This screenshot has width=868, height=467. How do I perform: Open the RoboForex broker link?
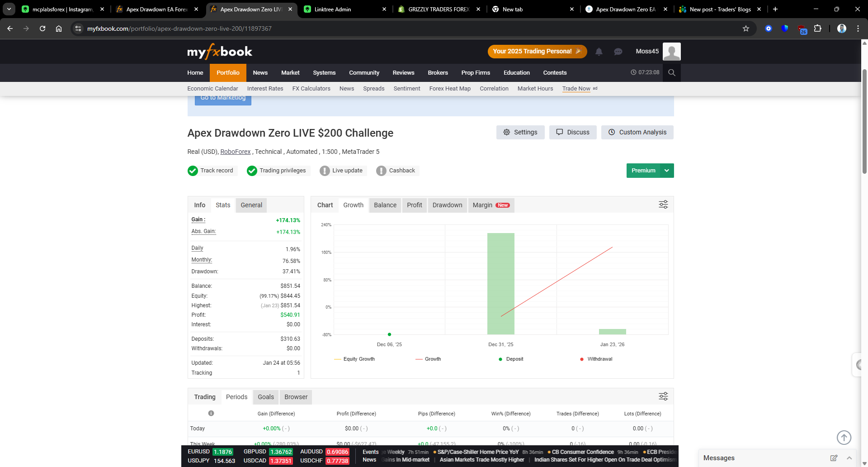[x=236, y=152]
